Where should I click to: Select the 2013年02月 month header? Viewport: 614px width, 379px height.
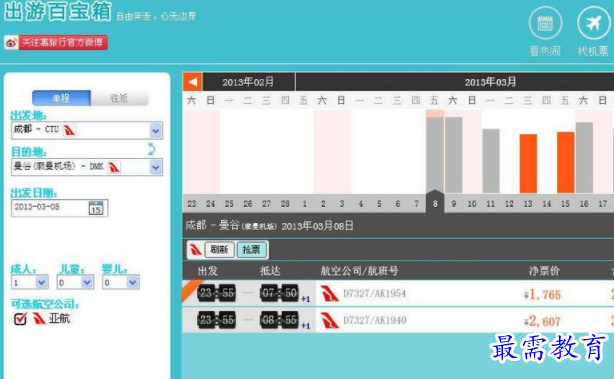248,82
